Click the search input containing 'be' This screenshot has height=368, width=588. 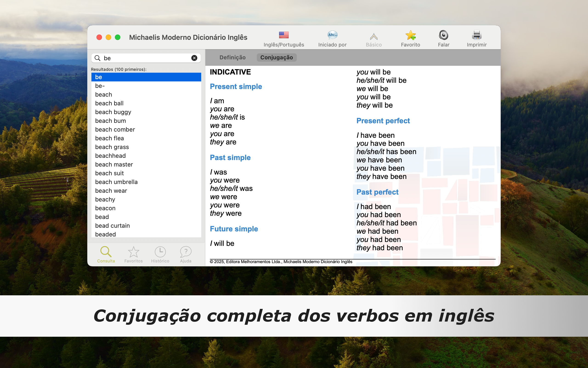pyautogui.click(x=146, y=58)
